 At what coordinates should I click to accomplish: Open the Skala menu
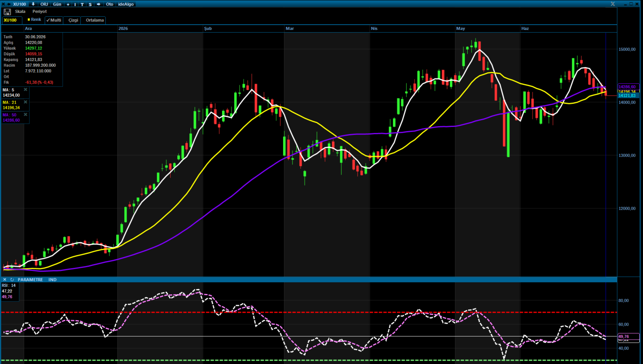20,11
